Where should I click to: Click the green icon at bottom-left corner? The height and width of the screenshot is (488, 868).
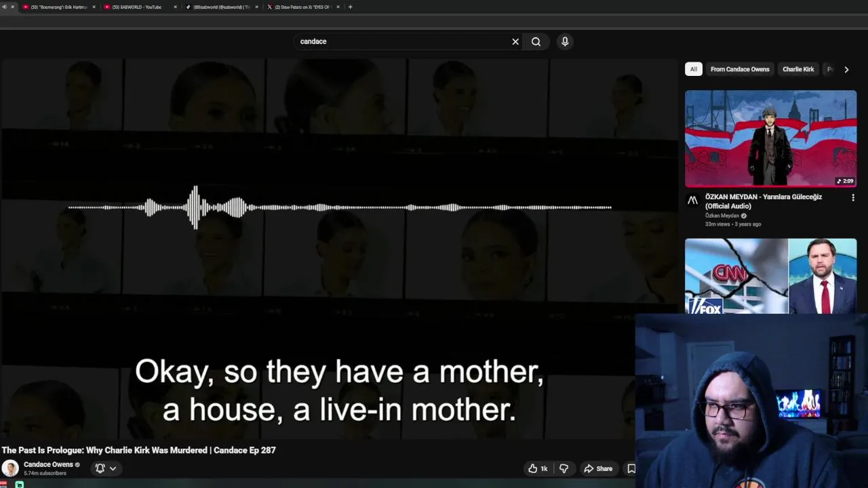coord(20,485)
